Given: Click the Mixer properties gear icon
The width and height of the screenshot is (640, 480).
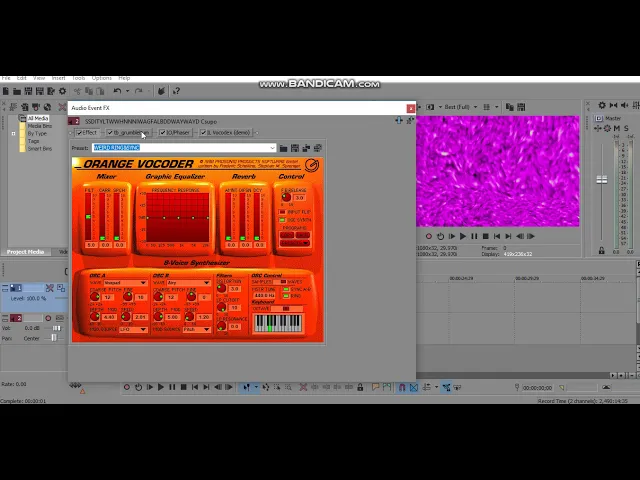Looking at the screenshot, I should (602, 105).
